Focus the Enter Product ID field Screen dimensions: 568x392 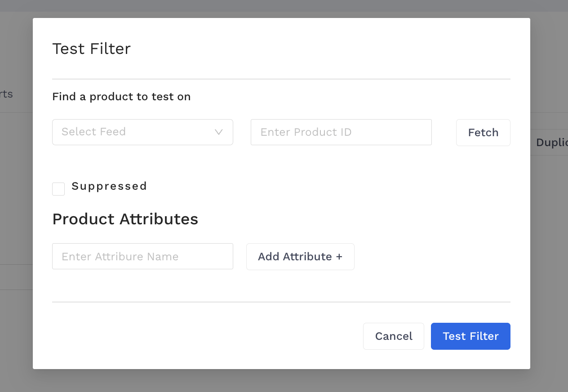(341, 132)
